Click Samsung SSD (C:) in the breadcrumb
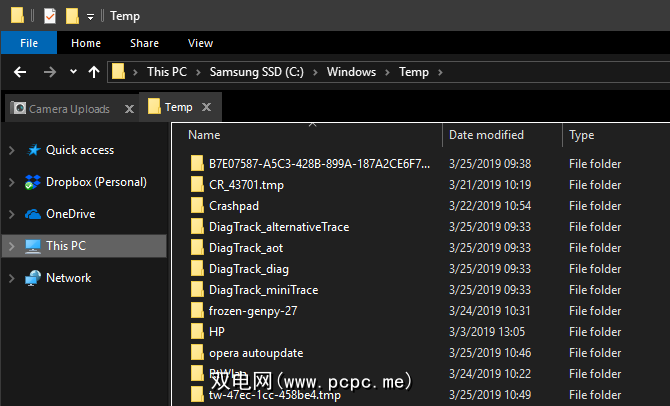 (257, 72)
